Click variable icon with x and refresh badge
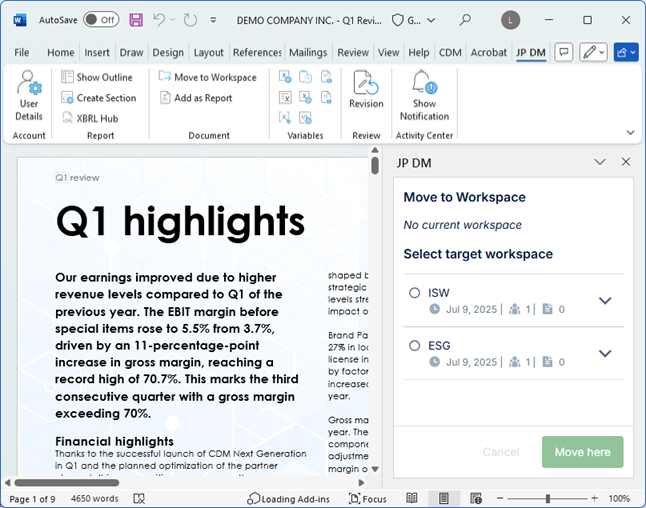The width and height of the screenshot is (646, 508). coord(305,97)
